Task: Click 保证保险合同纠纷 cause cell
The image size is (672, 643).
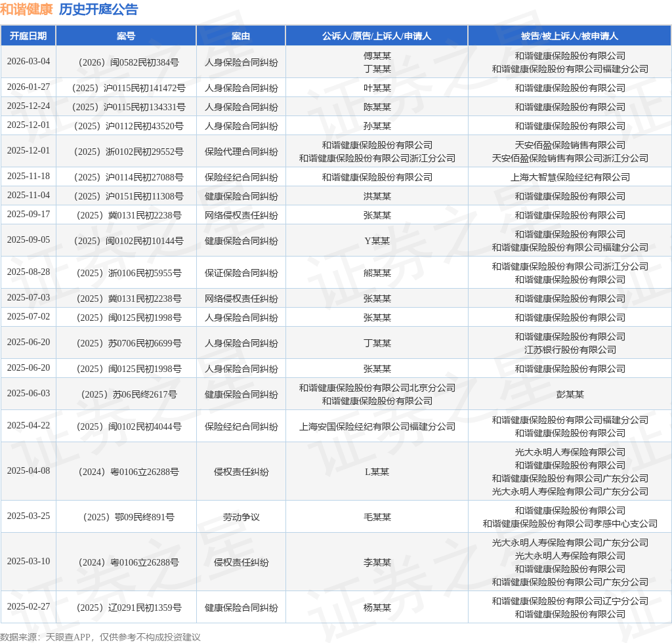Action: [241, 274]
